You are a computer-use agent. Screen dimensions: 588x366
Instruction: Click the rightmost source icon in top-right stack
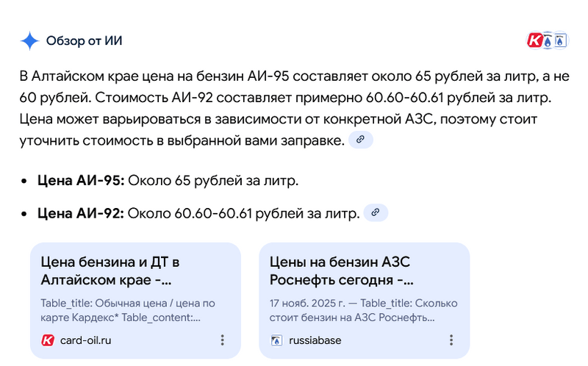560,41
